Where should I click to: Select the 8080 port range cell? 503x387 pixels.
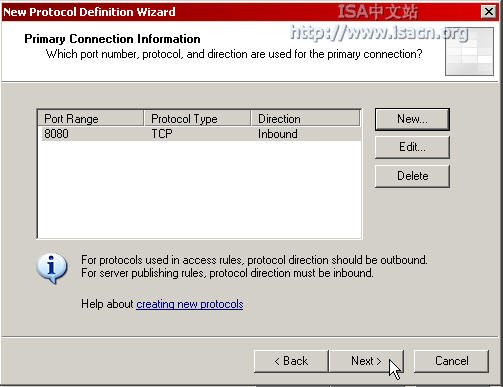[x=56, y=134]
